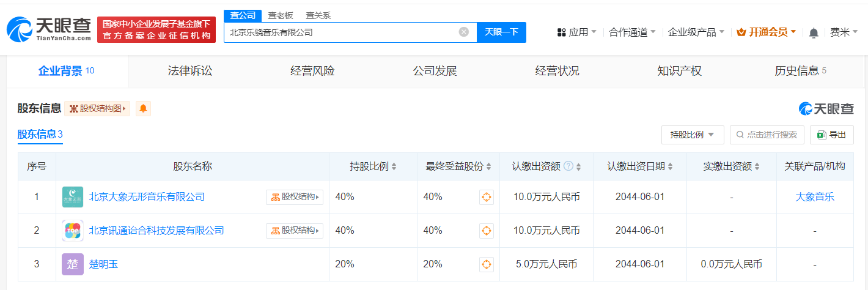Open the 合作通道 dropdown
Image resolution: width=868 pixels, height=290 pixels.
632,32
